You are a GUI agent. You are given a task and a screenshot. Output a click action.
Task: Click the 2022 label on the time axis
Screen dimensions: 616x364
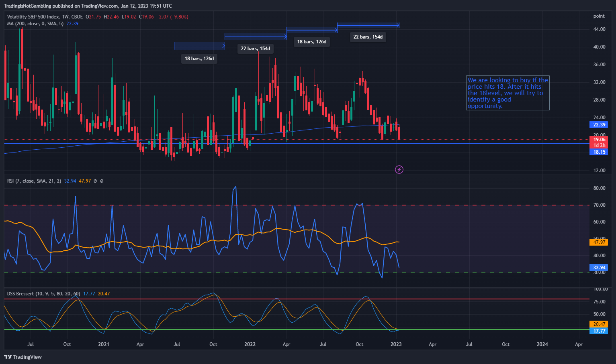tap(250, 344)
